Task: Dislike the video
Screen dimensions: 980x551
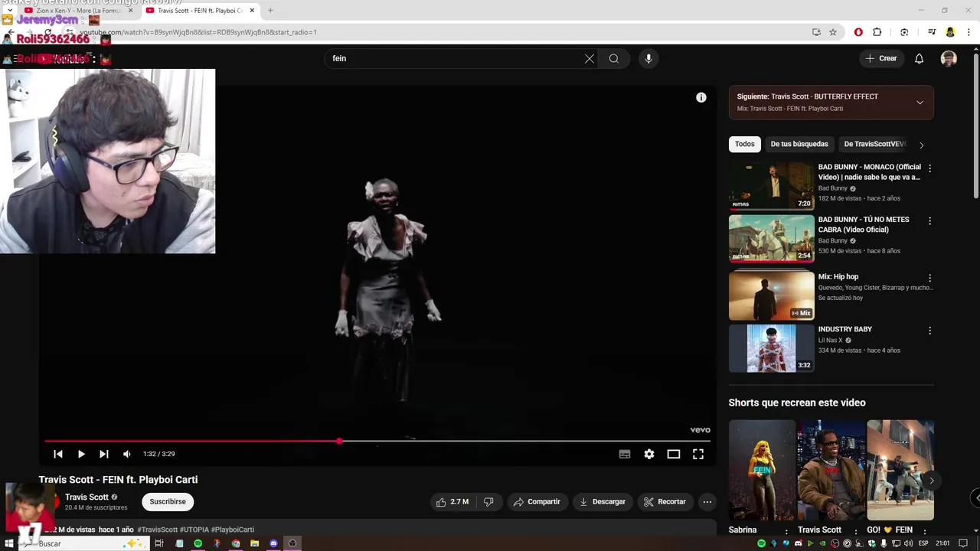Action: 488,502
